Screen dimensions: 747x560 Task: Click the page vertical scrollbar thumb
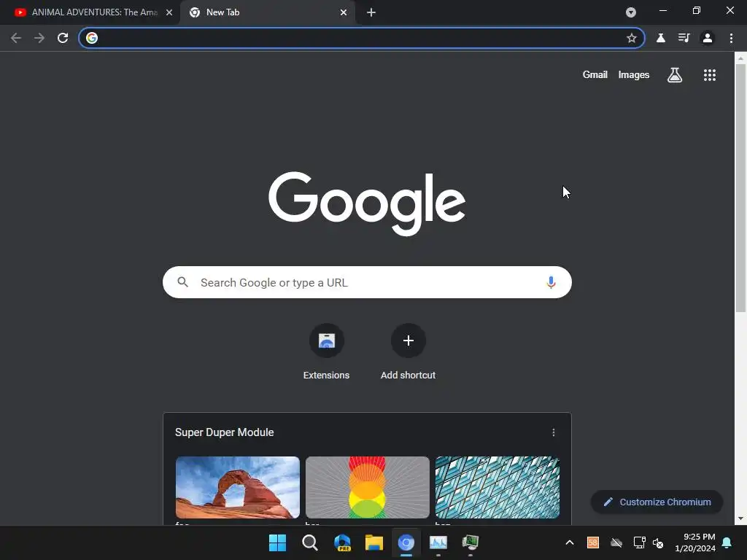[740, 188]
